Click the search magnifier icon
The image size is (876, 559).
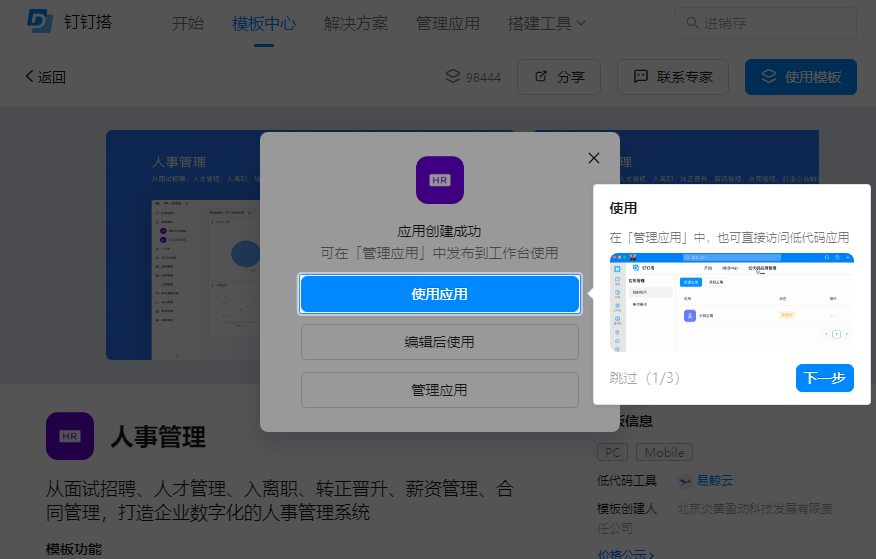point(691,23)
